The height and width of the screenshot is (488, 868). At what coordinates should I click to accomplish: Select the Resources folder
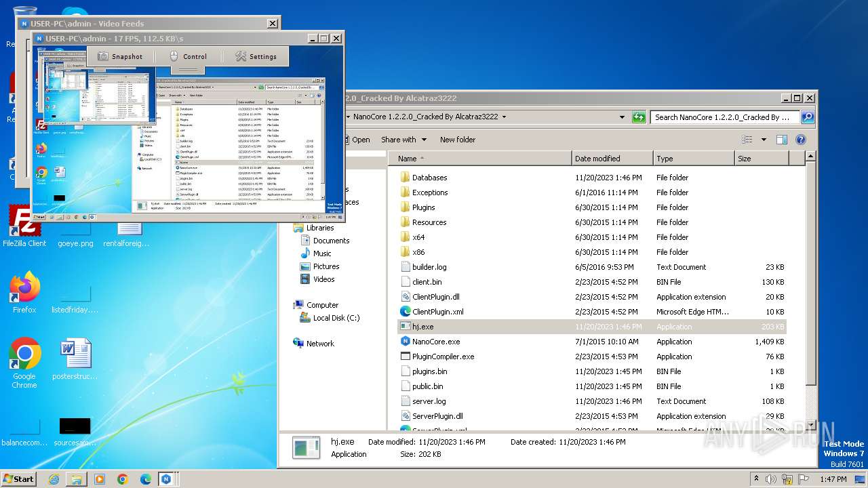tap(591, 222)
